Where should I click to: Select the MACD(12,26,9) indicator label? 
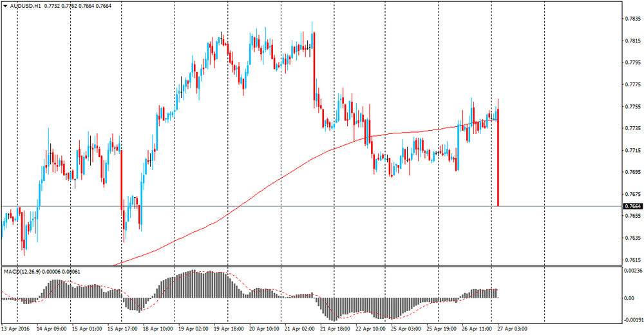pos(23,272)
